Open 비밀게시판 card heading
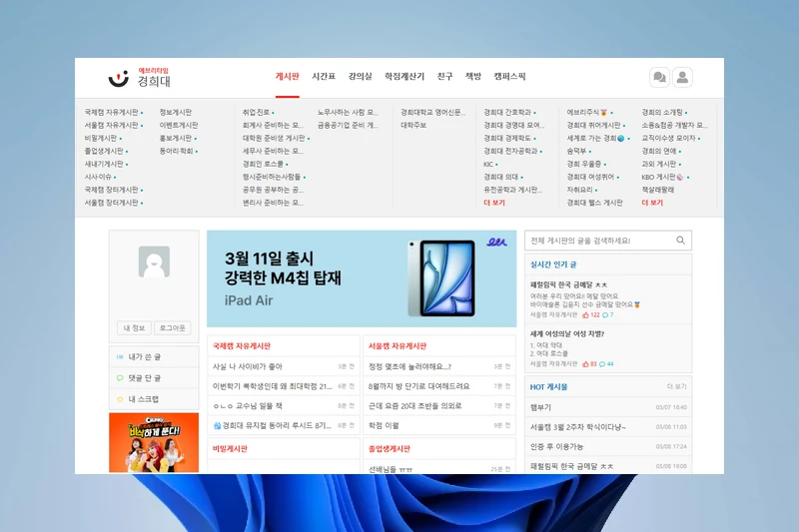Viewport: 799px width, 532px height. point(230,449)
